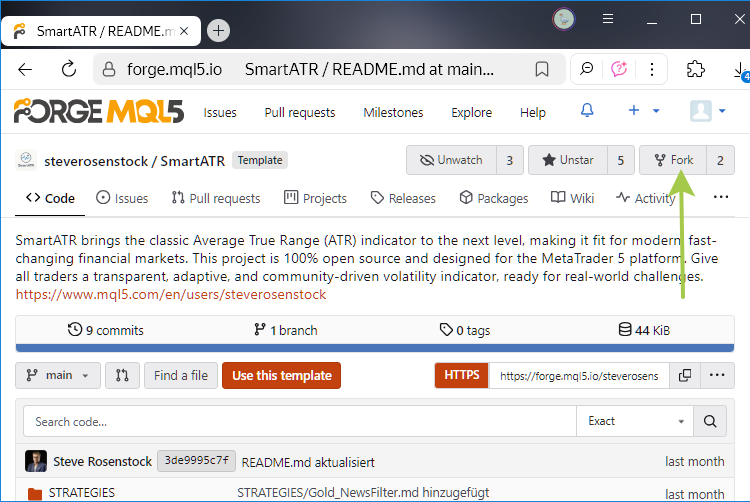The height and width of the screenshot is (502, 750).
Task: Click the Find a file button
Action: click(181, 375)
